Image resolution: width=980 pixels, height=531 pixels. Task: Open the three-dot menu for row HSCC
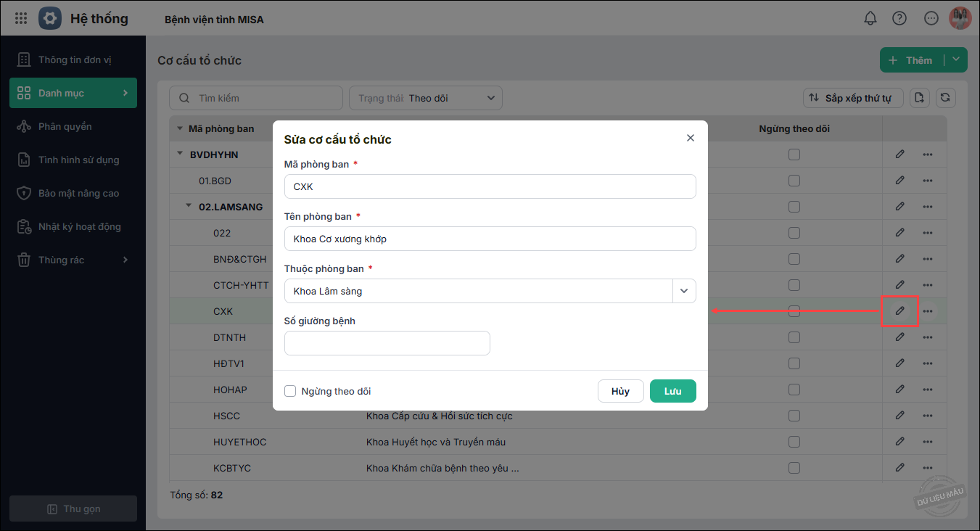(928, 416)
